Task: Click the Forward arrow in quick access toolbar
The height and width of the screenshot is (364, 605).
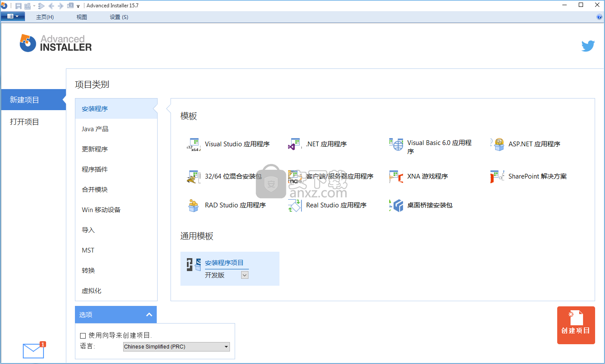Action: point(60,6)
